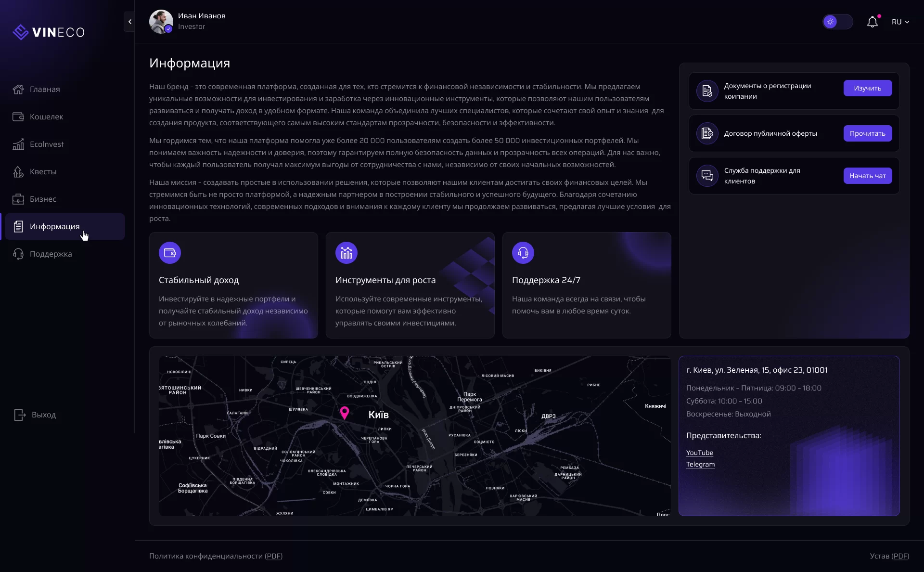Go to the EcoInvest section
The image size is (924, 572).
(x=46, y=144)
